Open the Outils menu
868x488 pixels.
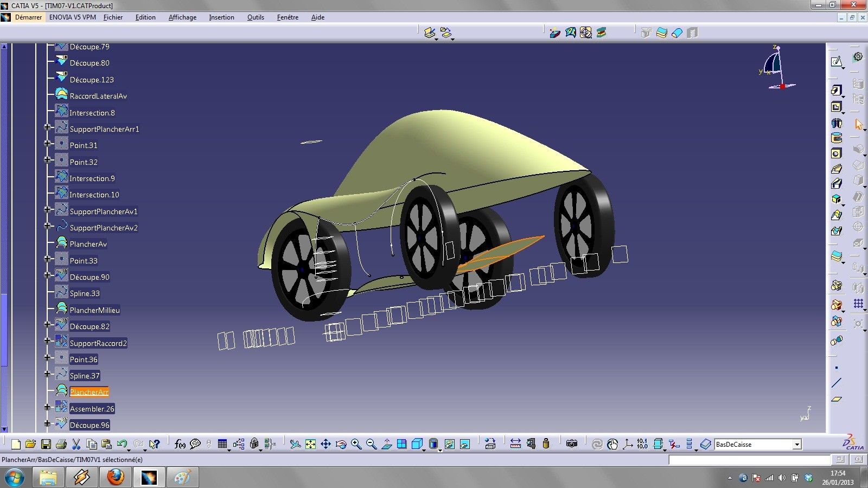256,17
